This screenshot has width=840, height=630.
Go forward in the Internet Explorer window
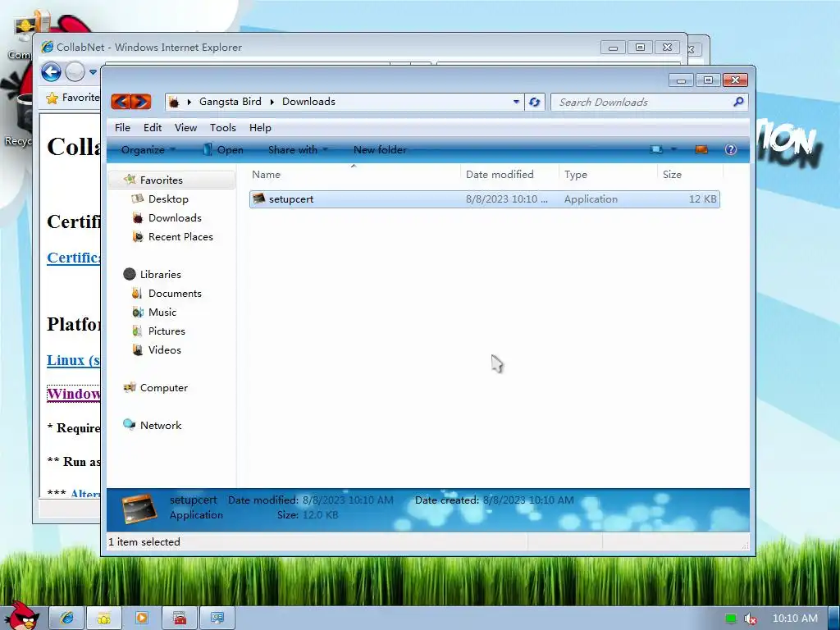[75, 72]
